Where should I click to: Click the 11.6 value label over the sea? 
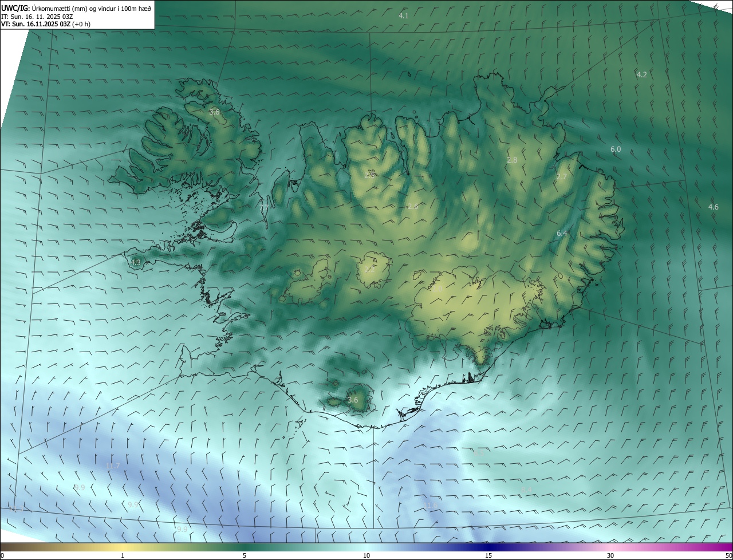click(x=431, y=505)
